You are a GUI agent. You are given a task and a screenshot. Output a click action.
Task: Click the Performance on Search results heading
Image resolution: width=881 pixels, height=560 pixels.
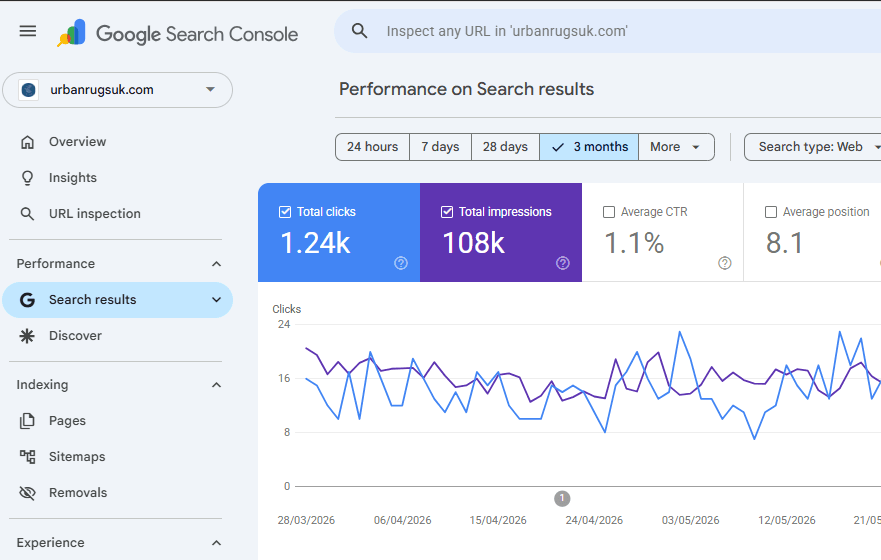466,89
